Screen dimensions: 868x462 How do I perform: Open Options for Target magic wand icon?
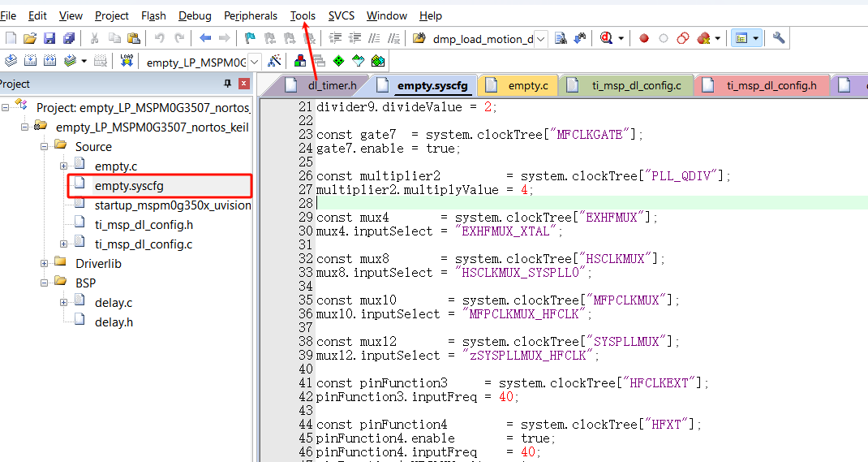274,61
